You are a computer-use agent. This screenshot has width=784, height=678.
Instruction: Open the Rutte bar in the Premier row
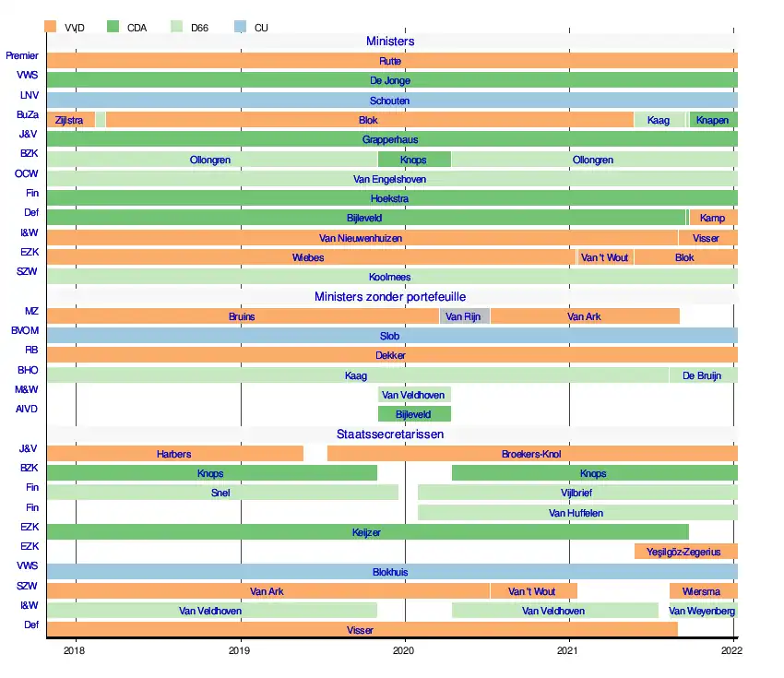(390, 61)
